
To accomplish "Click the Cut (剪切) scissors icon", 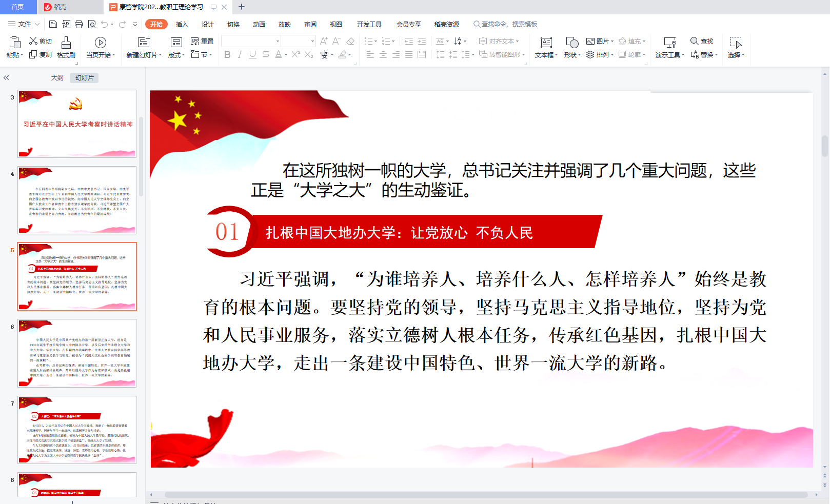I will pos(33,41).
